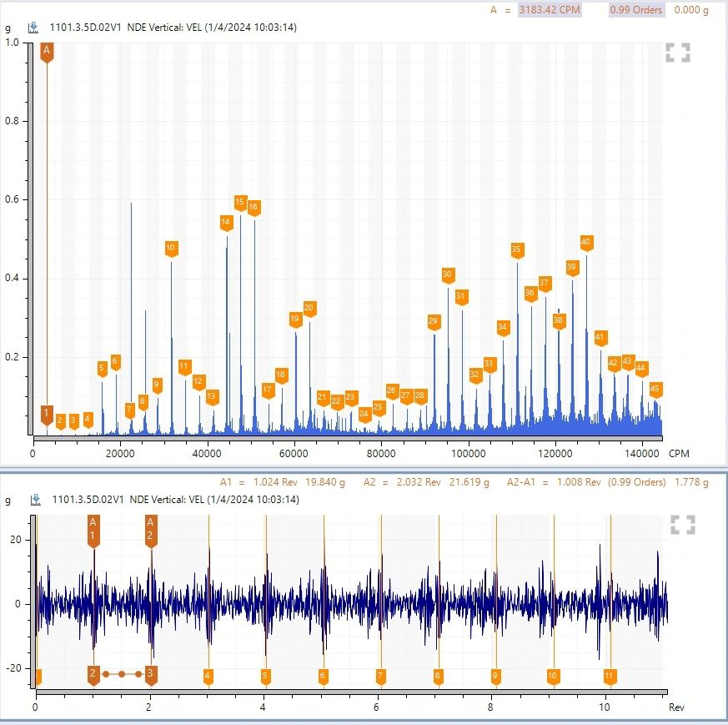Select waveform bottom marker 3
The height and width of the screenshot is (725, 728).
151,674
